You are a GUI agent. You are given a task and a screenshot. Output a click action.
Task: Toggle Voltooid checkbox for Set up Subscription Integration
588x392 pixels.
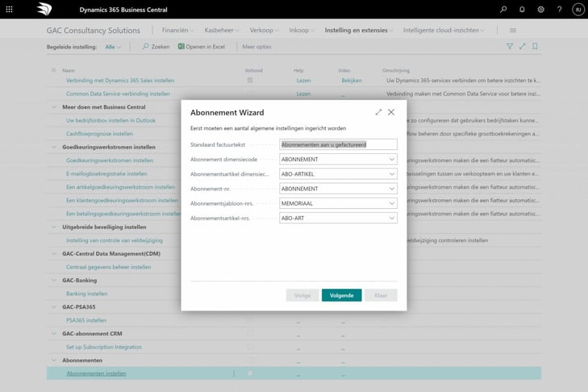[250, 347]
